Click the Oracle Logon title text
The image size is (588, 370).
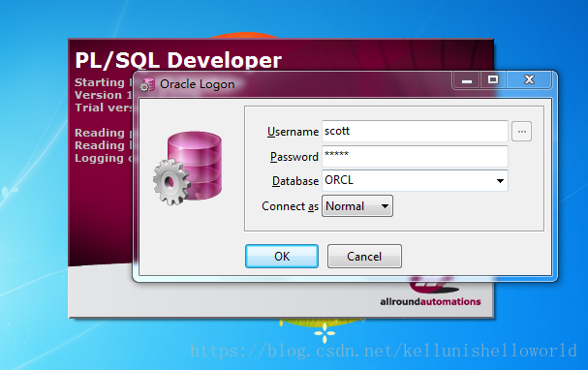tap(198, 84)
